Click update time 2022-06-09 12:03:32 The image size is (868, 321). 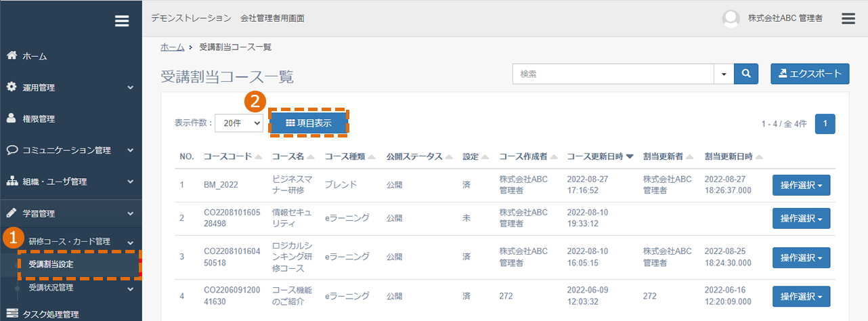[589, 295]
